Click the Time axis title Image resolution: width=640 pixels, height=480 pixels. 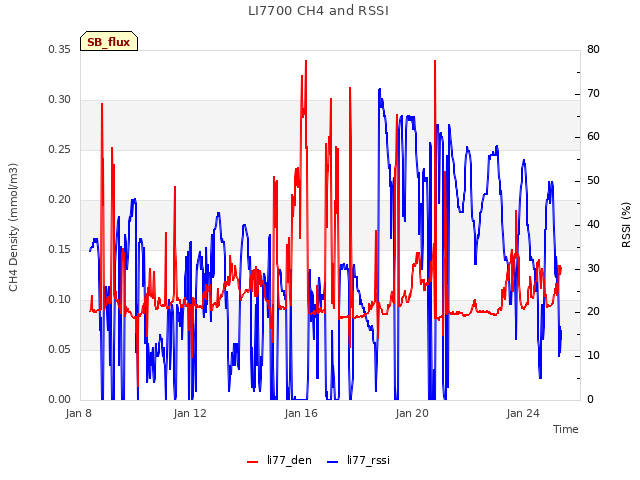(x=566, y=429)
